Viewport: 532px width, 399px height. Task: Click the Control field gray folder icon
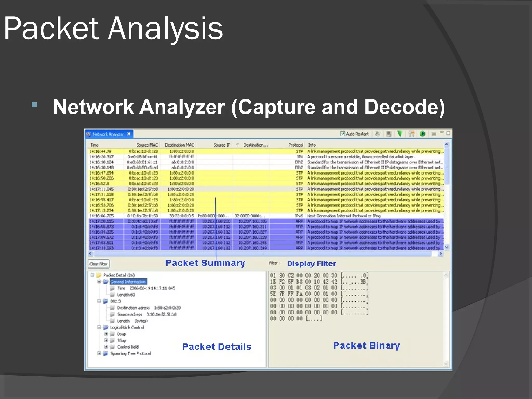[x=112, y=347]
